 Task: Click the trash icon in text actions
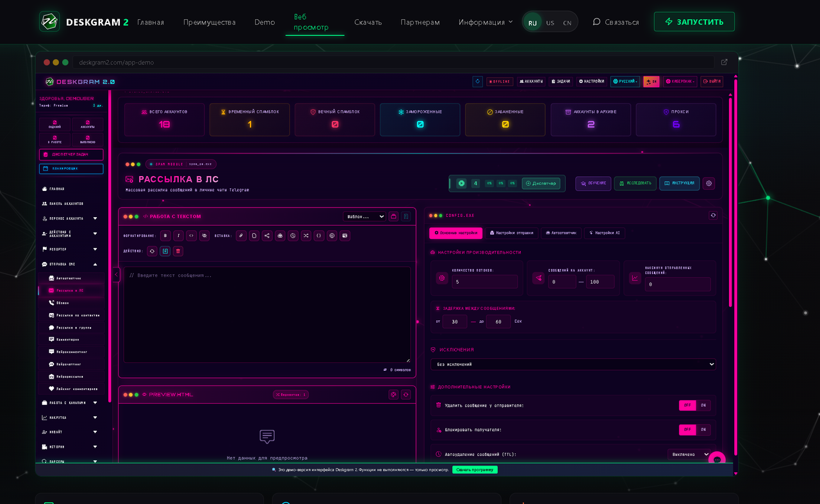[178, 251]
